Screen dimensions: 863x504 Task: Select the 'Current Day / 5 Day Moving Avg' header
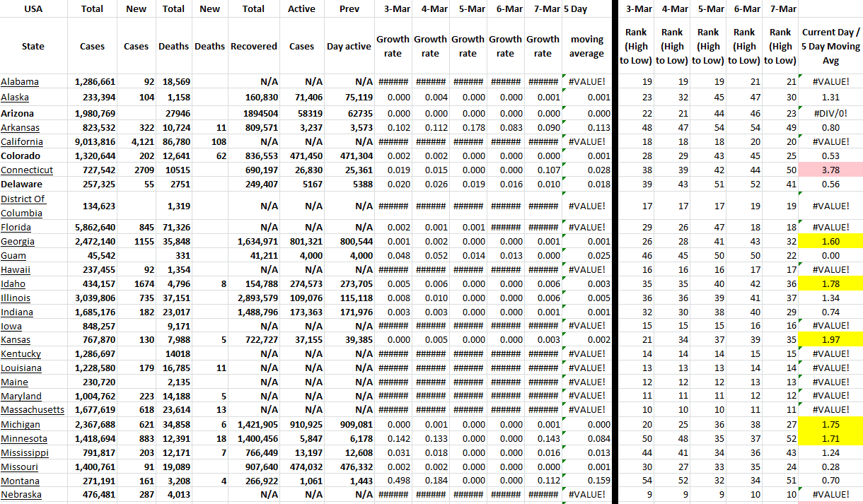coord(830,46)
